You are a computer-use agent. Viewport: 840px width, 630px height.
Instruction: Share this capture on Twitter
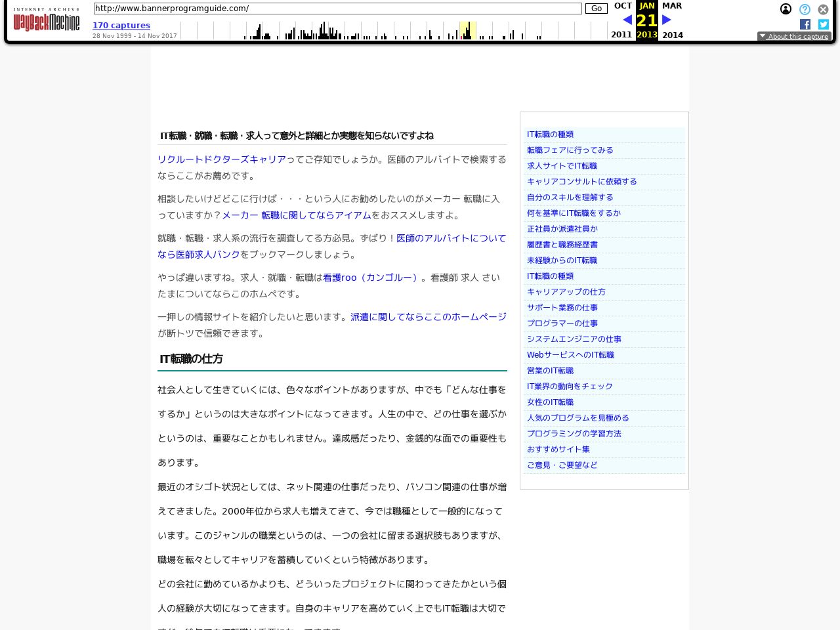824,24
